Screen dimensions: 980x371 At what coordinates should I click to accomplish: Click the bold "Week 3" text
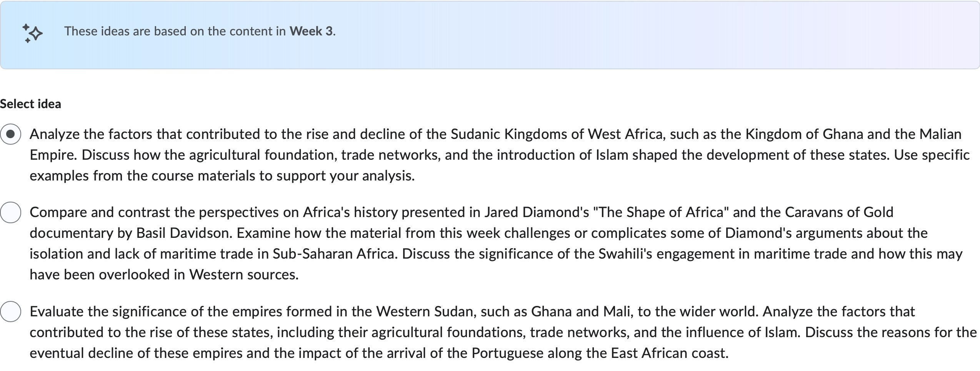[311, 31]
